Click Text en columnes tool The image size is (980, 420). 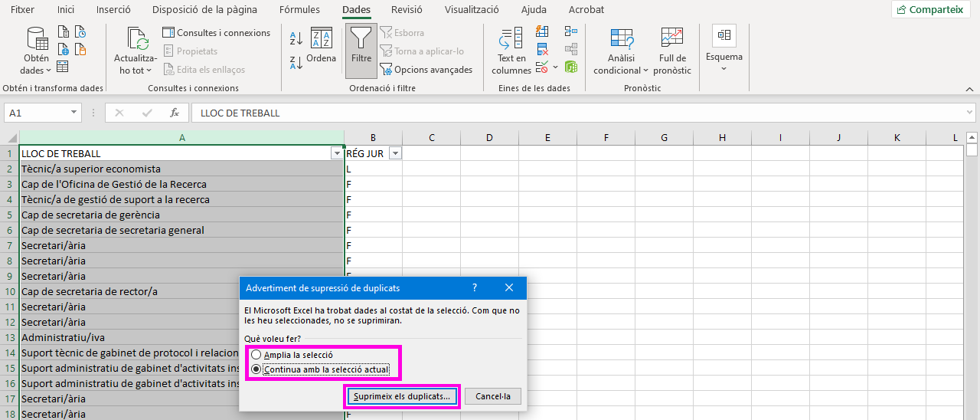click(x=511, y=51)
